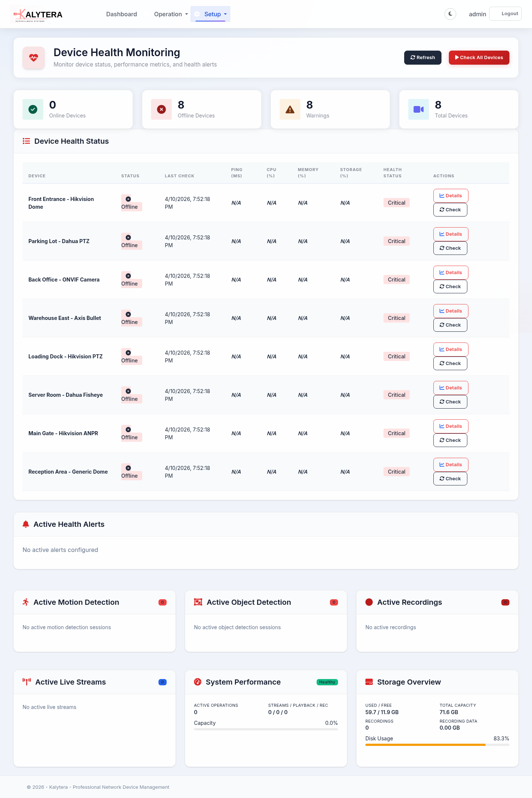
Task: Click the Healthy badge in System Performance
Action: [327, 682]
